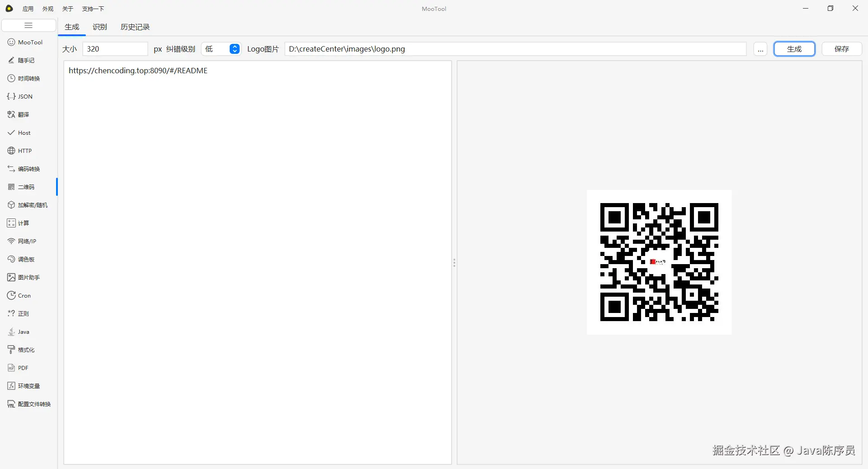Open the HTTP tool
Image resolution: width=868 pixels, height=469 pixels.
click(29, 151)
